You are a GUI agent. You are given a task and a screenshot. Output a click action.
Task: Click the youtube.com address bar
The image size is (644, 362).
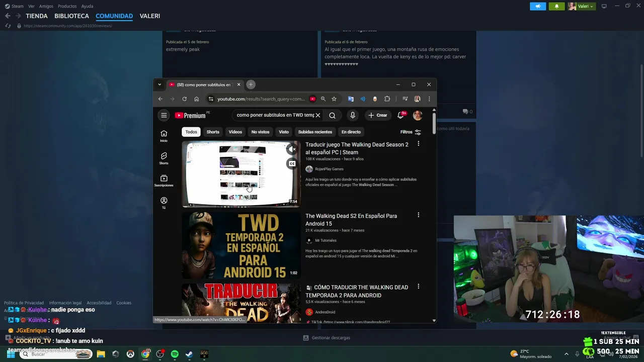pyautogui.click(x=261, y=99)
